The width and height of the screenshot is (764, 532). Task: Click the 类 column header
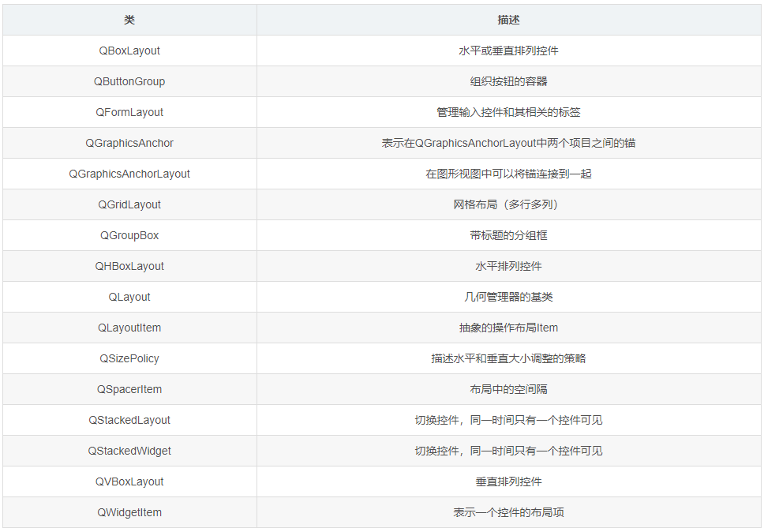(x=129, y=20)
